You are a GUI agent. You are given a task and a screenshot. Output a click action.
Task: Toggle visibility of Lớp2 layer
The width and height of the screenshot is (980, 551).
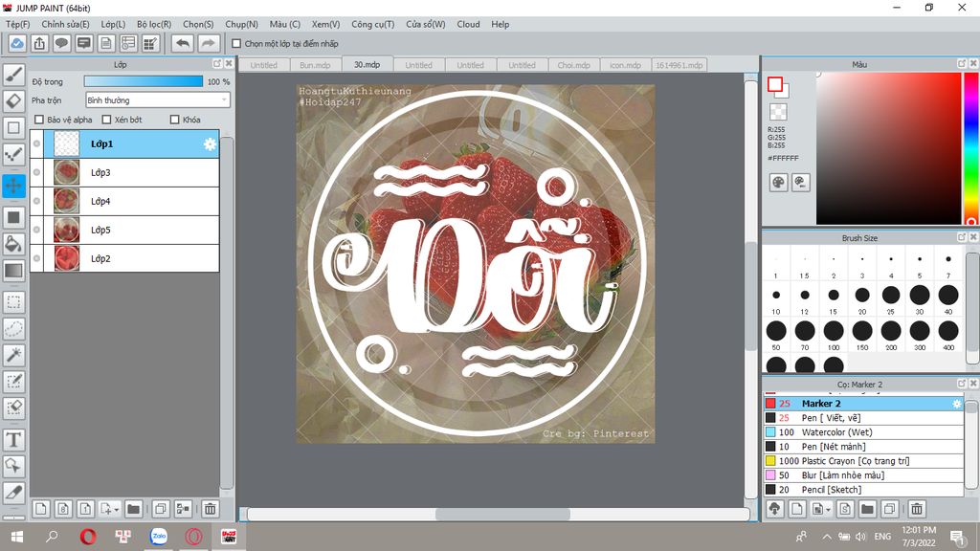pyautogui.click(x=37, y=258)
